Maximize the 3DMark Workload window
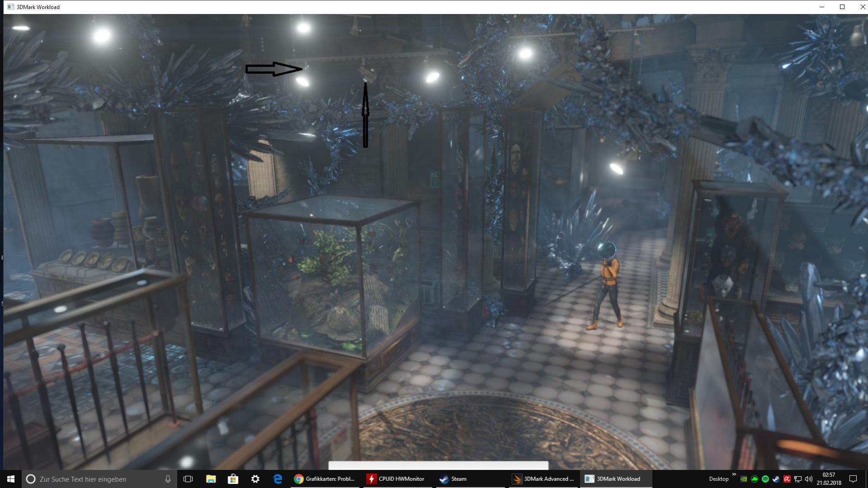The width and height of the screenshot is (868, 488). pos(842,7)
